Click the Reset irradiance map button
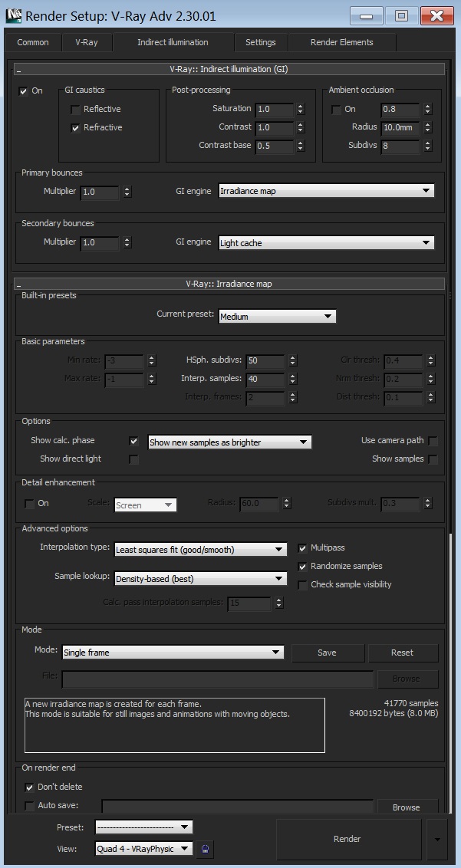 tap(402, 653)
